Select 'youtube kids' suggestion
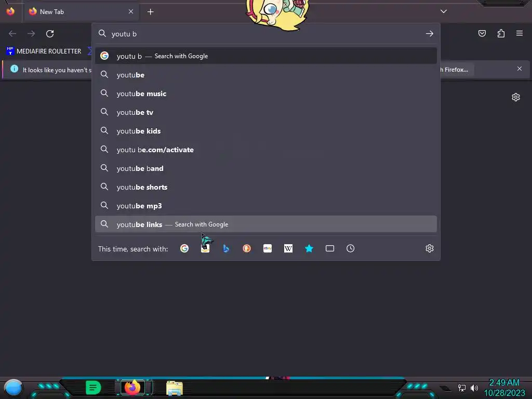 pos(265,130)
